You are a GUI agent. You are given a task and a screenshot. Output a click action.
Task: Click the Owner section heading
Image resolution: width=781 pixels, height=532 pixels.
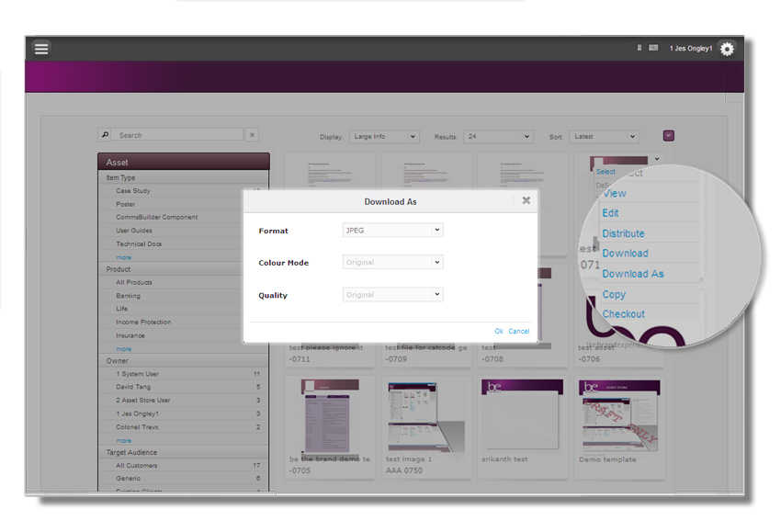point(117,361)
